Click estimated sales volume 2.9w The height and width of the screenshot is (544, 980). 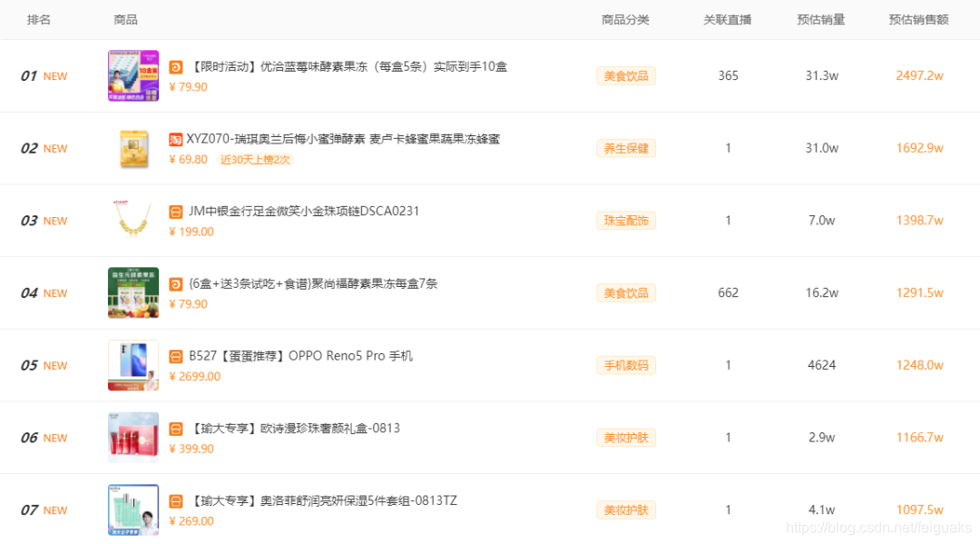pyautogui.click(x=822, y=438)
